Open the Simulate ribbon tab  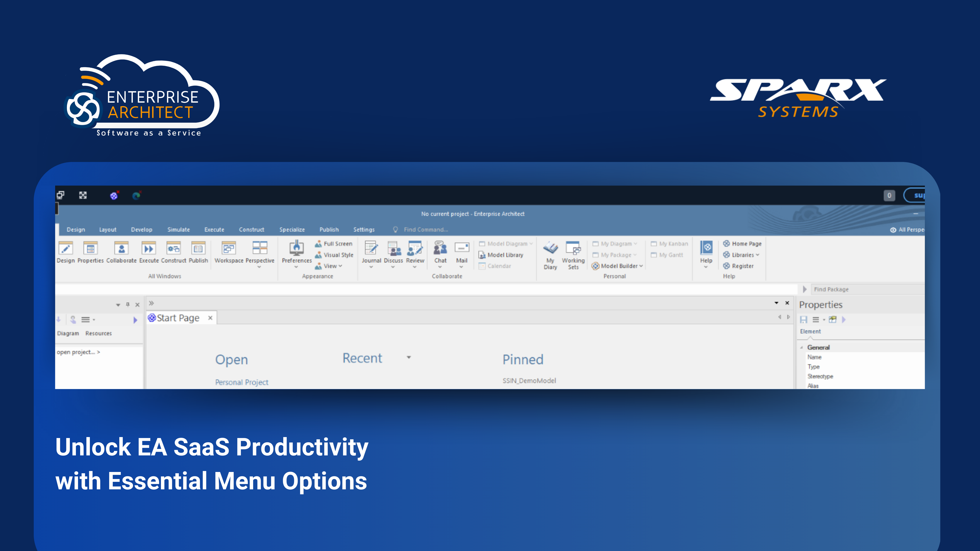(x=178, y=230)
